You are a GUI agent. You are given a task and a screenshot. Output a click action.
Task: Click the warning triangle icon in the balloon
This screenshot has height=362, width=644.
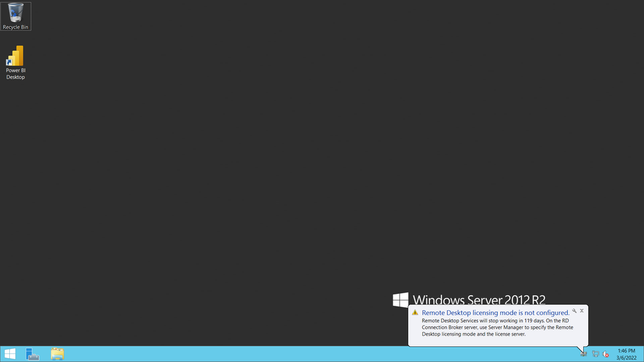coord(415,313)
